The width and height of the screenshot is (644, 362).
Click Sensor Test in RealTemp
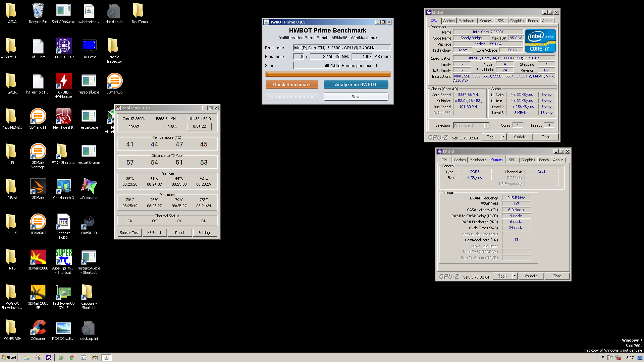[x=129, y=233]
